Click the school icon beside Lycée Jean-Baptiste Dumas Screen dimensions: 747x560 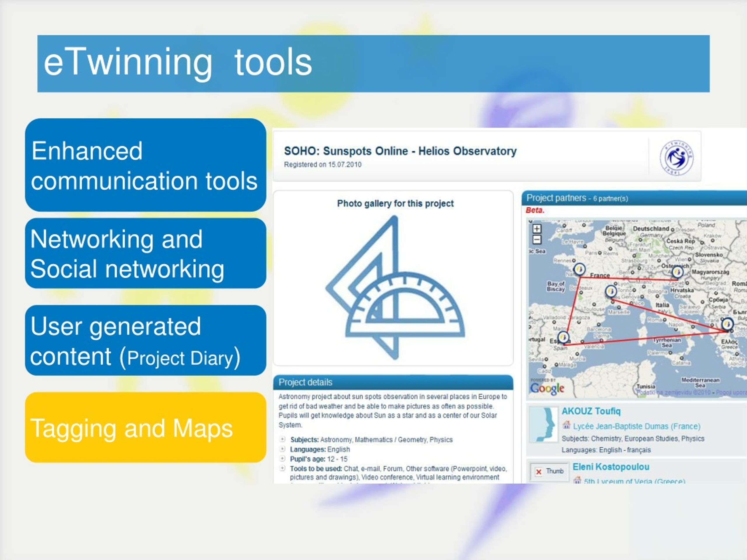[x=566, y=425]
